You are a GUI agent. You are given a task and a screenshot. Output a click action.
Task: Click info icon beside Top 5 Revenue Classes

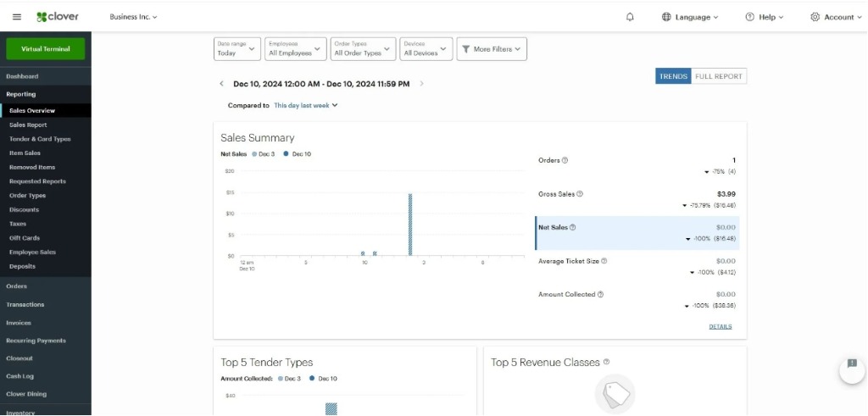(x=606, y=362)
